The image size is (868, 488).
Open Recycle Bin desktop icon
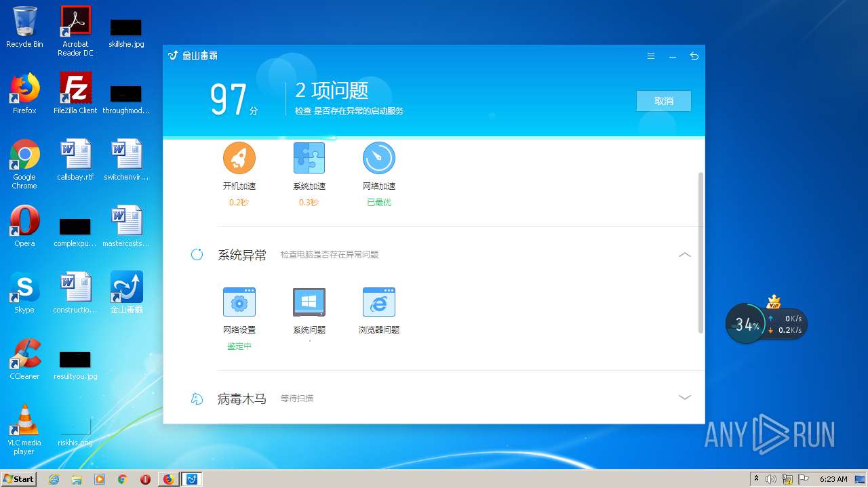coord(24,27)
